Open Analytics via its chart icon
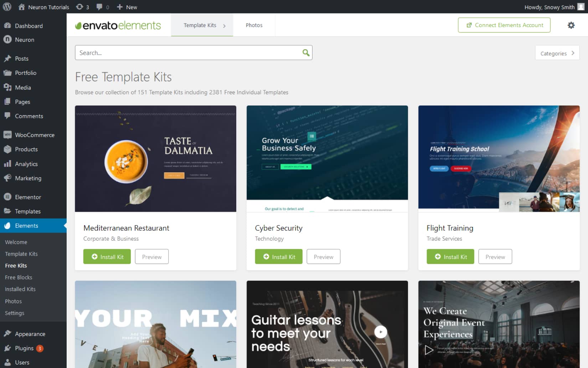The width and height of the screenshot is (588, 368). click(7, 164)
